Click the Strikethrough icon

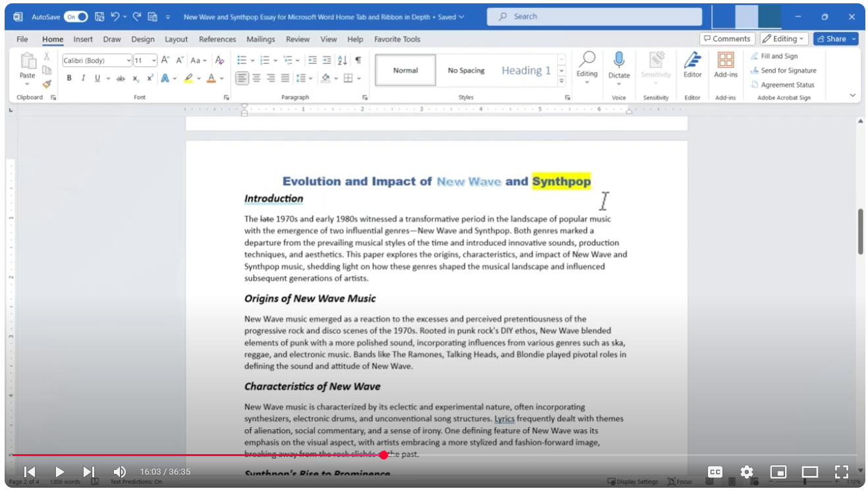121,78
